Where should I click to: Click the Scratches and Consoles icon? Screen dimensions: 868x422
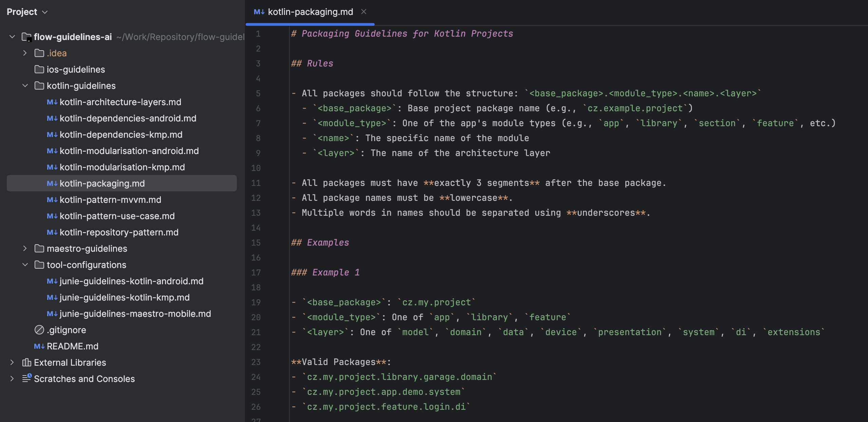click(x=26, y=378)
